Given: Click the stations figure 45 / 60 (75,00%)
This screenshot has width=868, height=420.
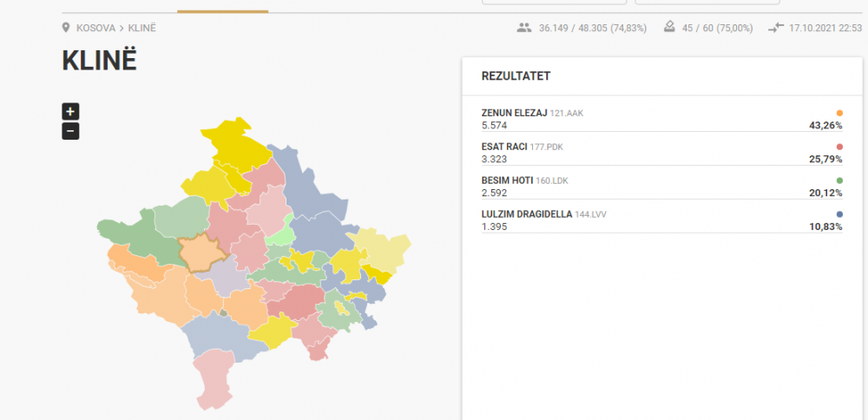Looking at the screenshot, I should click(718, 28).
